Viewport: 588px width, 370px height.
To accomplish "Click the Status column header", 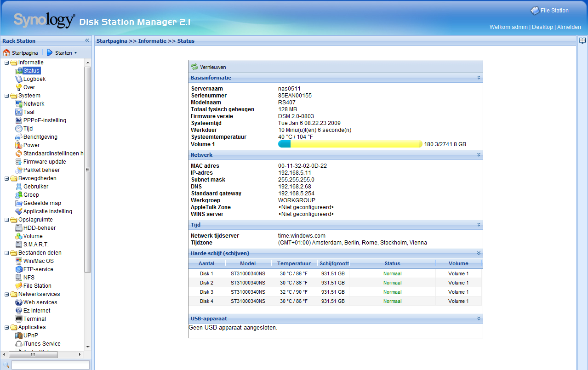I will point(392,263).
